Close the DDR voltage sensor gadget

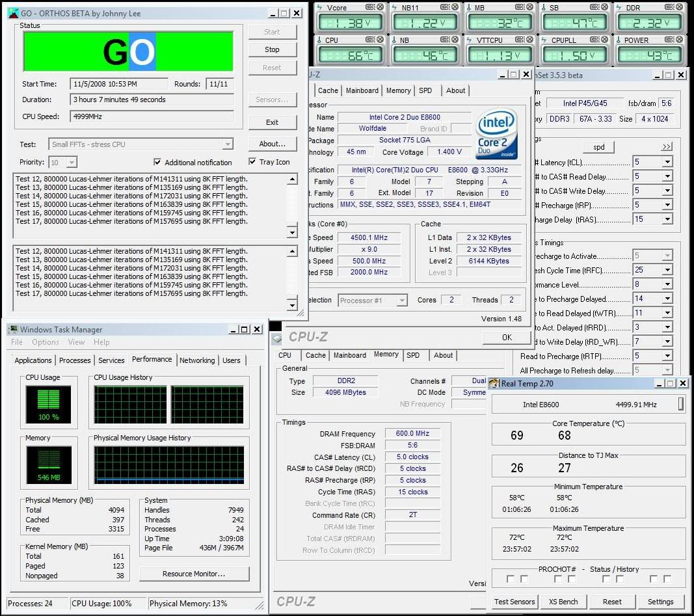pos(680,7)
